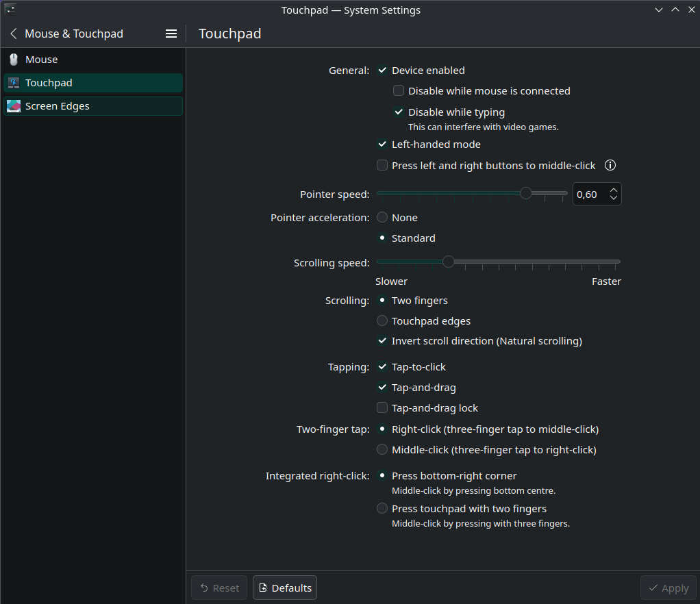Click 'This can interfere with video games' note
The height and width of the screenshot is (604, 700).
tap(484, 127)
